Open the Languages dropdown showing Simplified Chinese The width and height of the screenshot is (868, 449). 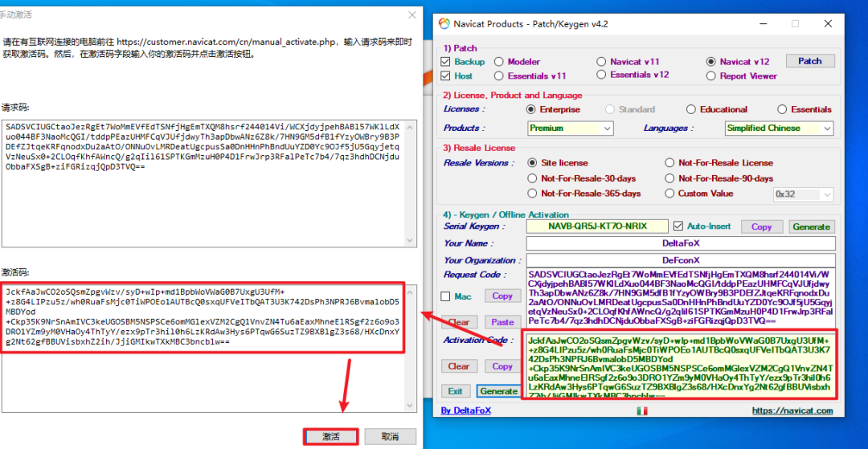[x=779, y=129]
